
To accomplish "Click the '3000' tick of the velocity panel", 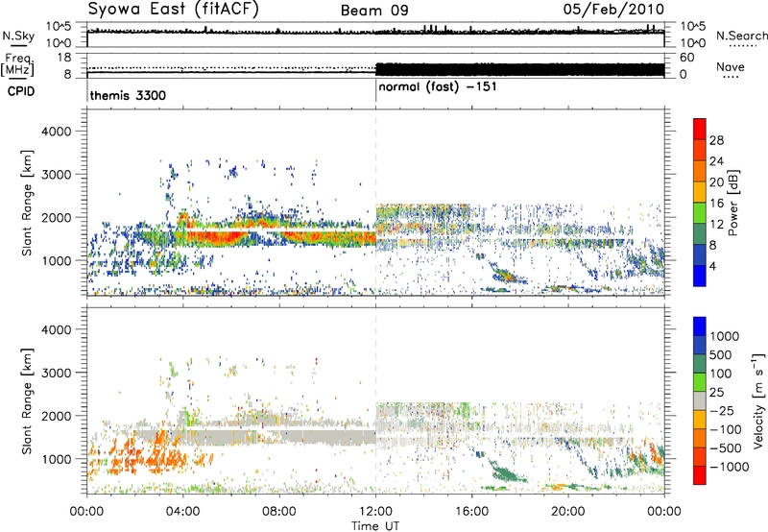I will (x=56, y=373).
